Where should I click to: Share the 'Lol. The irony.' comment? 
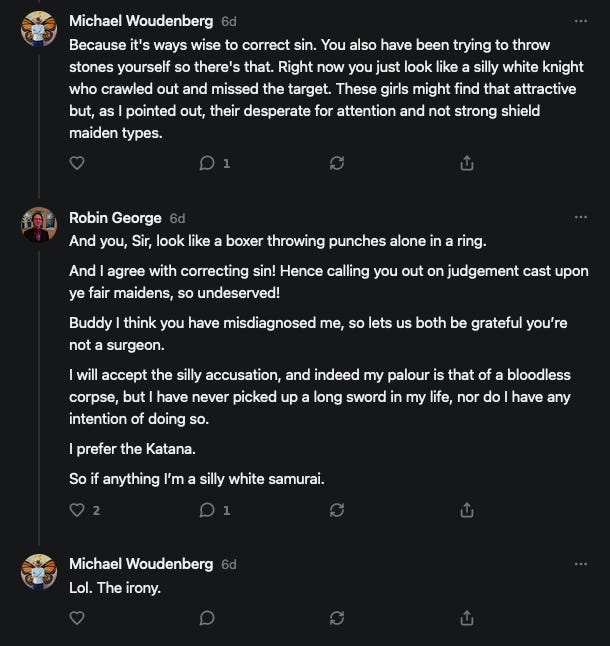tap(467, 618)
